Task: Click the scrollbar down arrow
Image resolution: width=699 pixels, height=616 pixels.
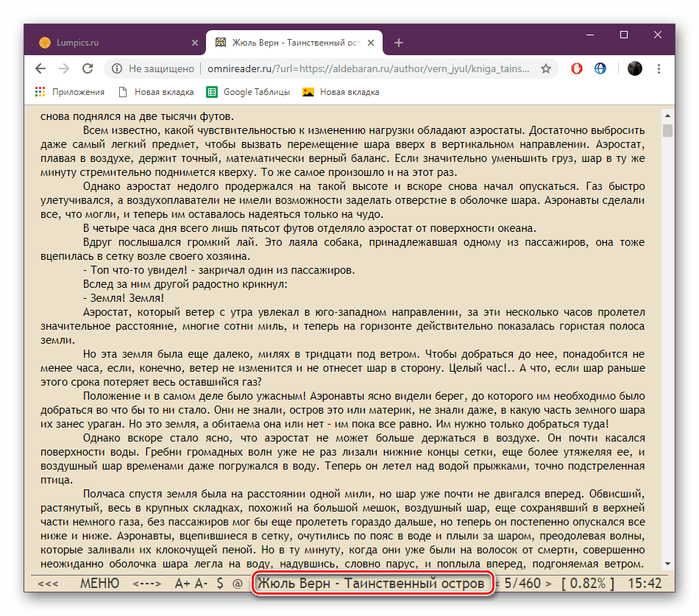Action: (x=667, y=564)
